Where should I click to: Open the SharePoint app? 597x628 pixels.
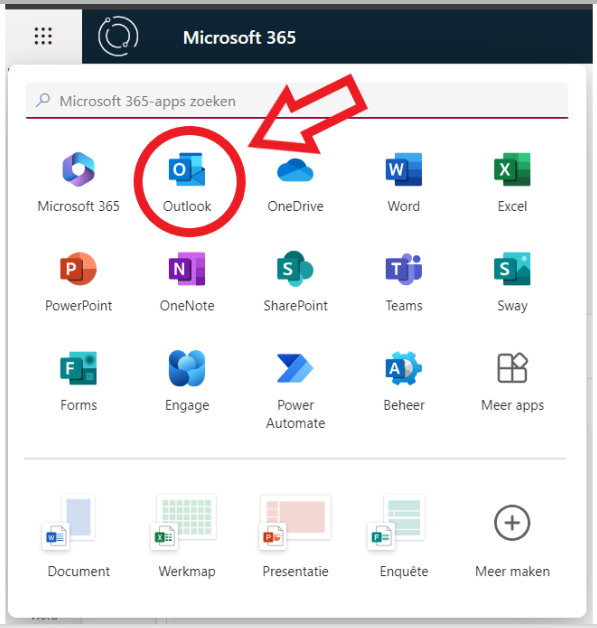tap(295, 282)
